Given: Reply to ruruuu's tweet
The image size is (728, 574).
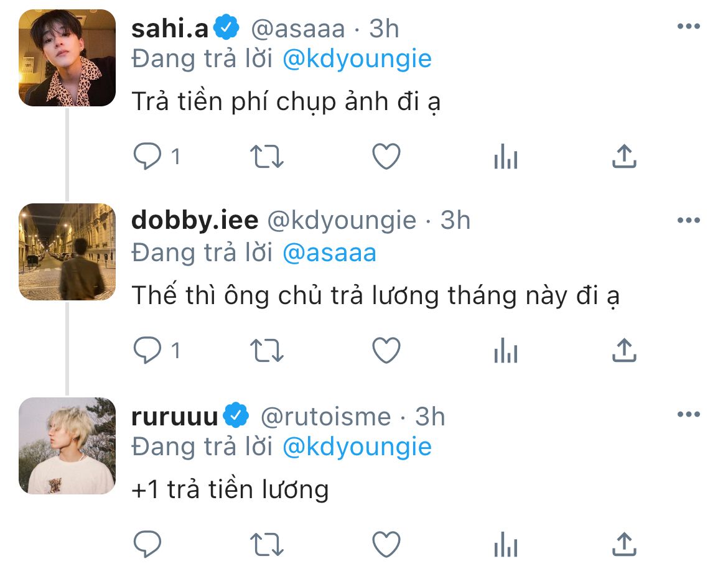Looking at the screenshot, I should click(147, 544).
